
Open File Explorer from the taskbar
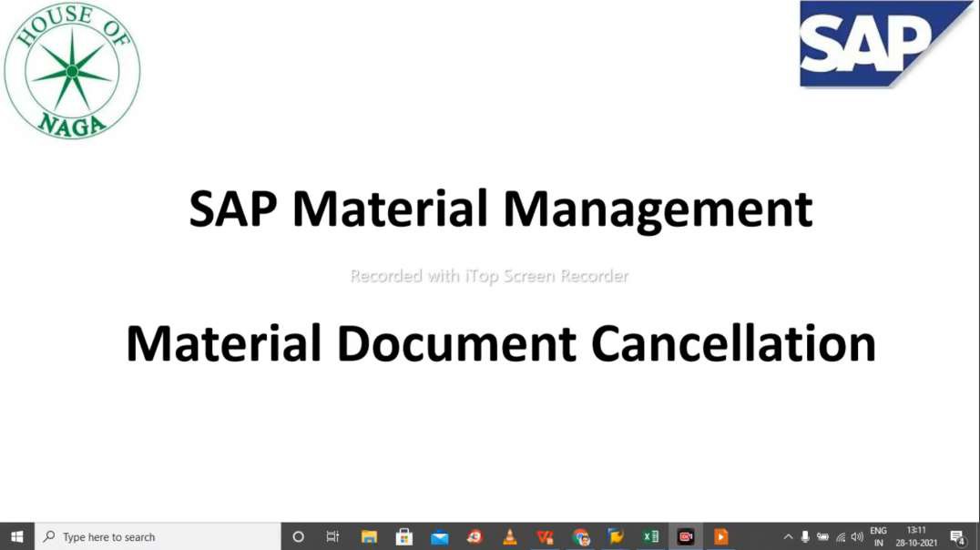click(x=369, y=537)
